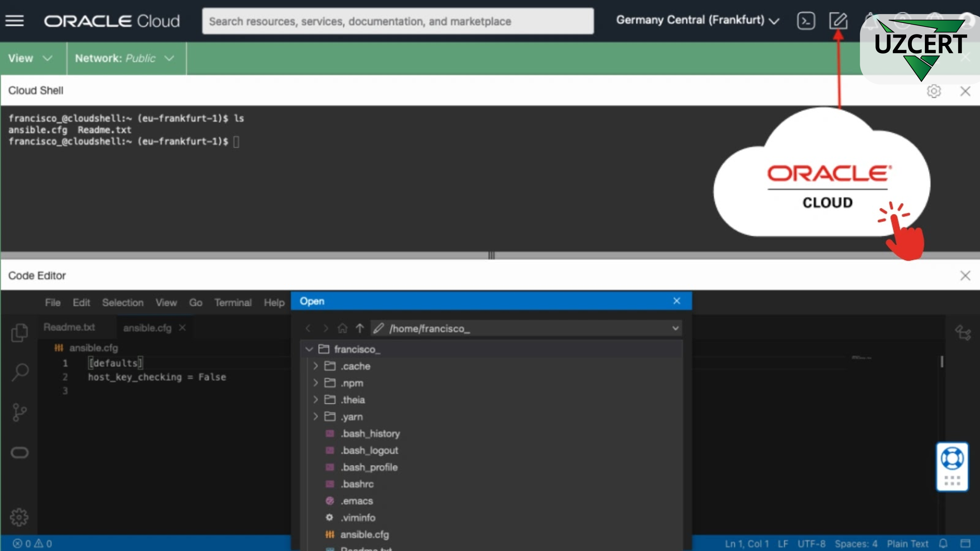The height and width of the screenshot is (551, 980).
Task: Change the Spaces: 4 indentation setting
Action: tap(856, 544)
